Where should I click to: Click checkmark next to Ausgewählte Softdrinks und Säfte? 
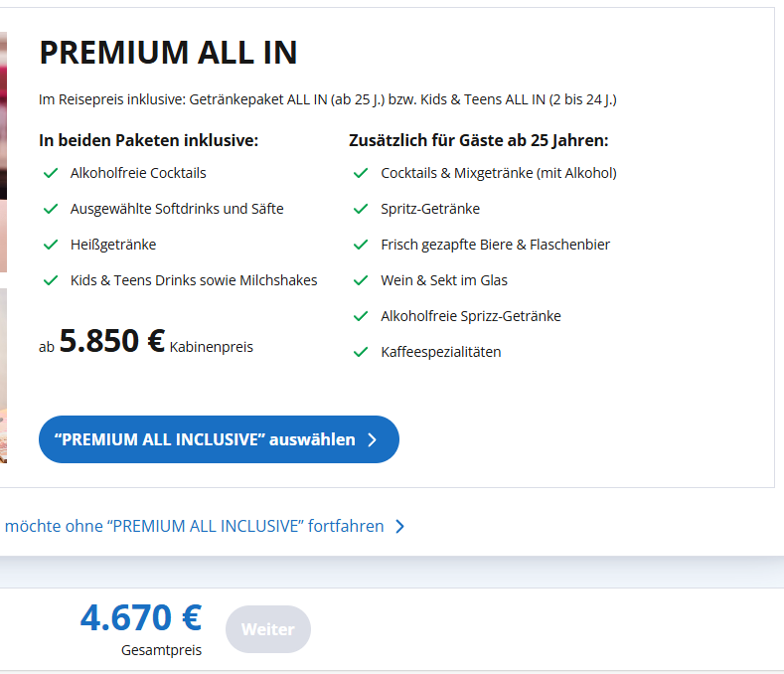click(51, 209)
